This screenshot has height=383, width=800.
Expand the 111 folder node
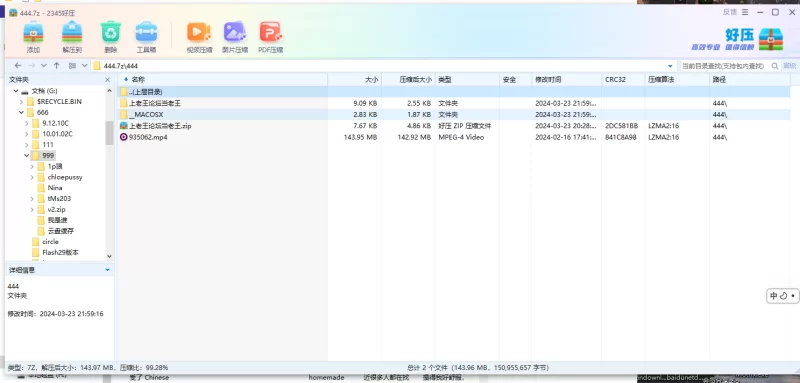click(x=27, y=145)
